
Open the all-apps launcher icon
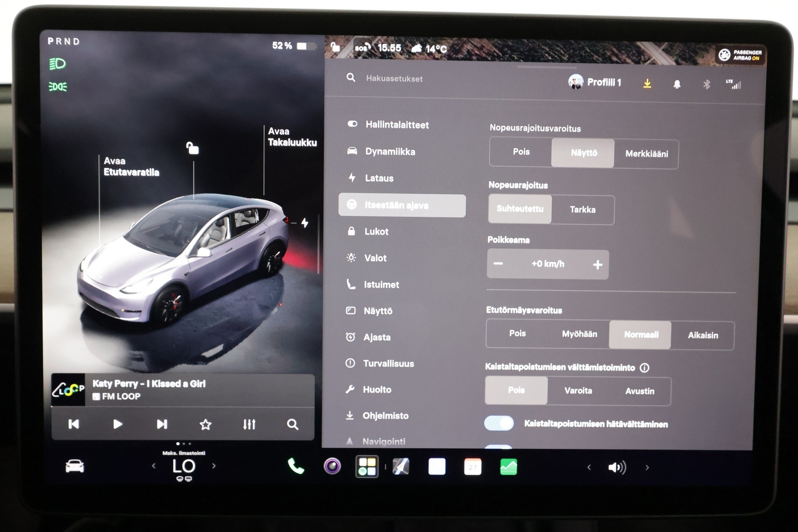[367, 466]
